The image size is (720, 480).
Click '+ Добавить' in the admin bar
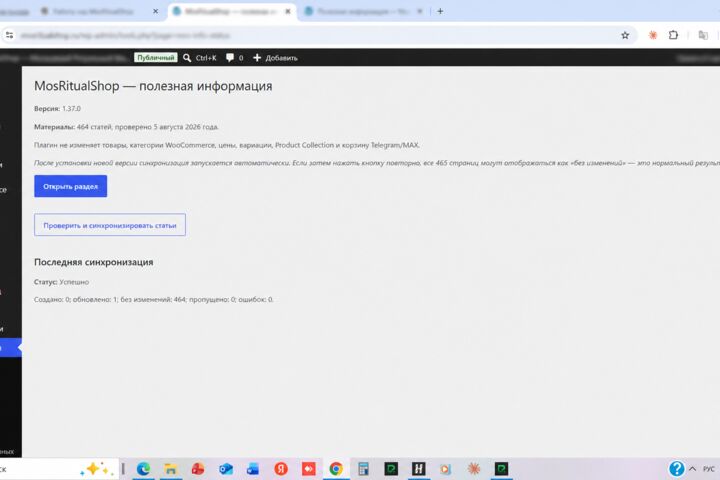pos(275,58)
